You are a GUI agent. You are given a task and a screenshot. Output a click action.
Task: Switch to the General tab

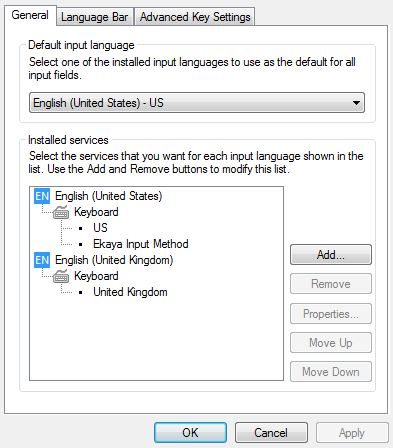(x=30, y=15)
